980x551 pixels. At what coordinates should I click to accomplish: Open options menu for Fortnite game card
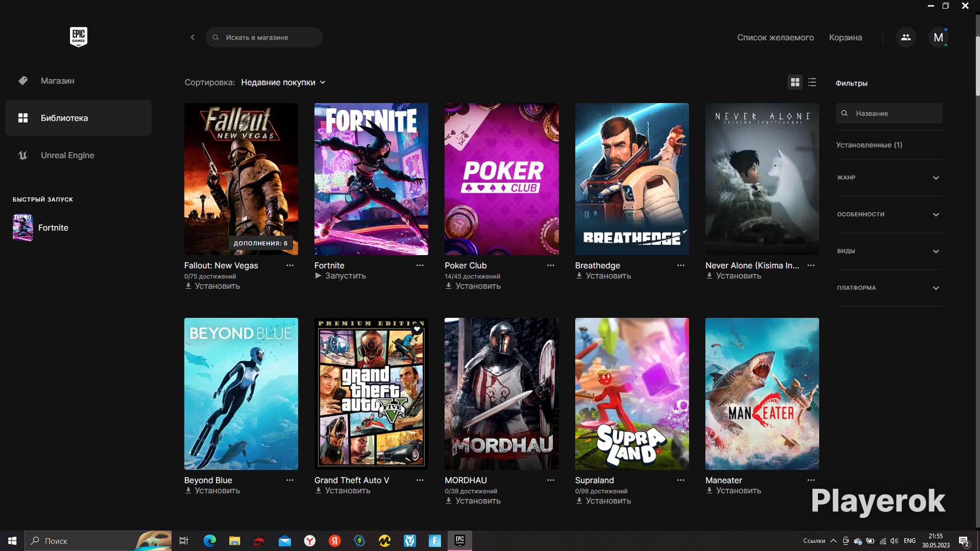pos(420,266)
